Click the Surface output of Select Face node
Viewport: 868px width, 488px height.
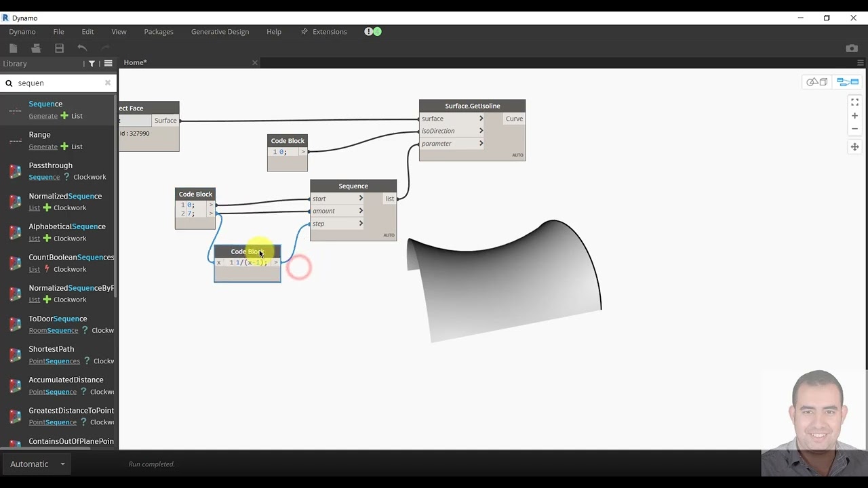point(165,121)
